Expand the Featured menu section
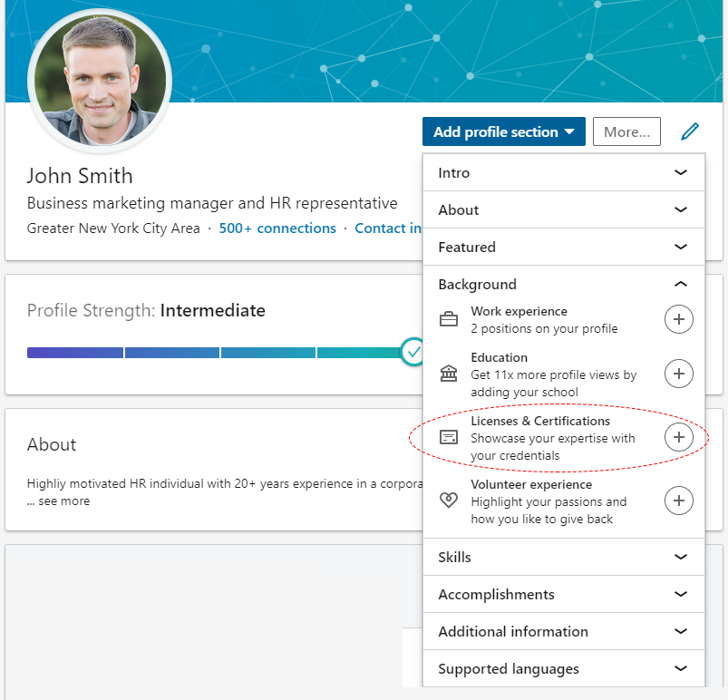This screenshot has width=728, height=700. click(564, 247)
